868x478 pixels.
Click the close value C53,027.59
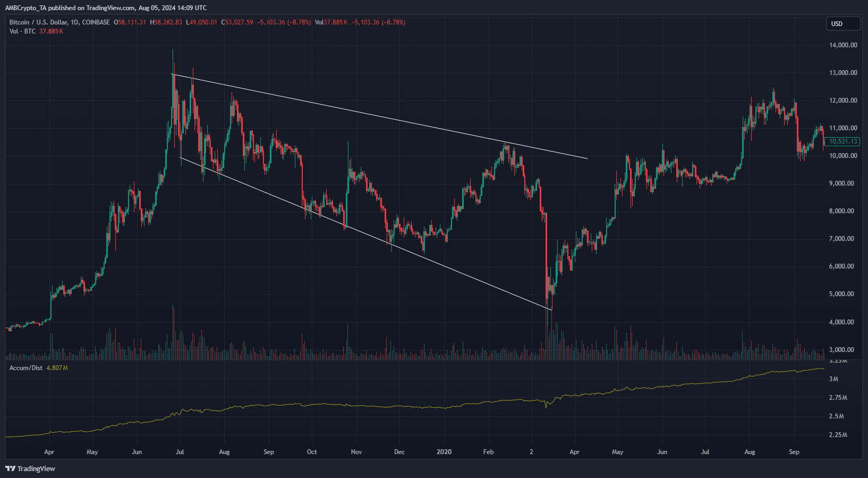[237, 22]
